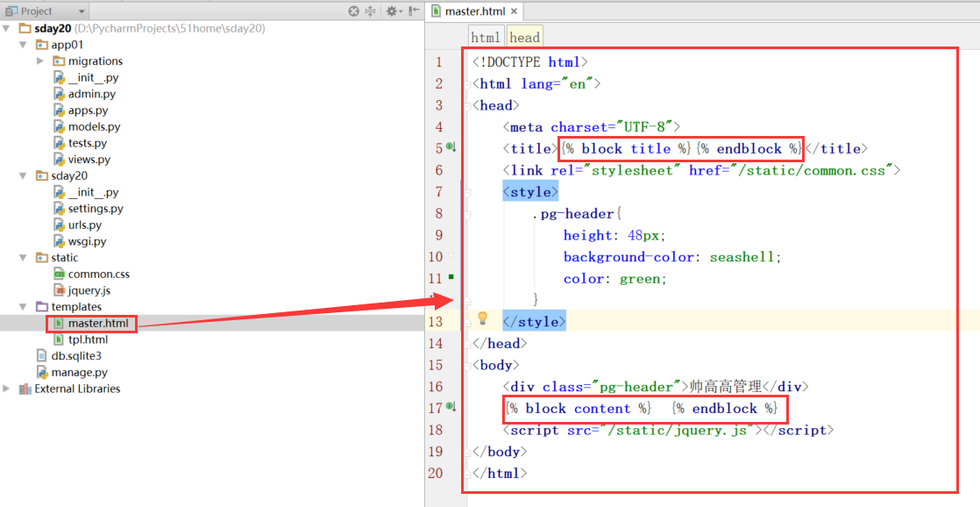980x507 pixels.
Task: Click the head breadcrumb
Action: pyautogui.click(x=524, y=37)
